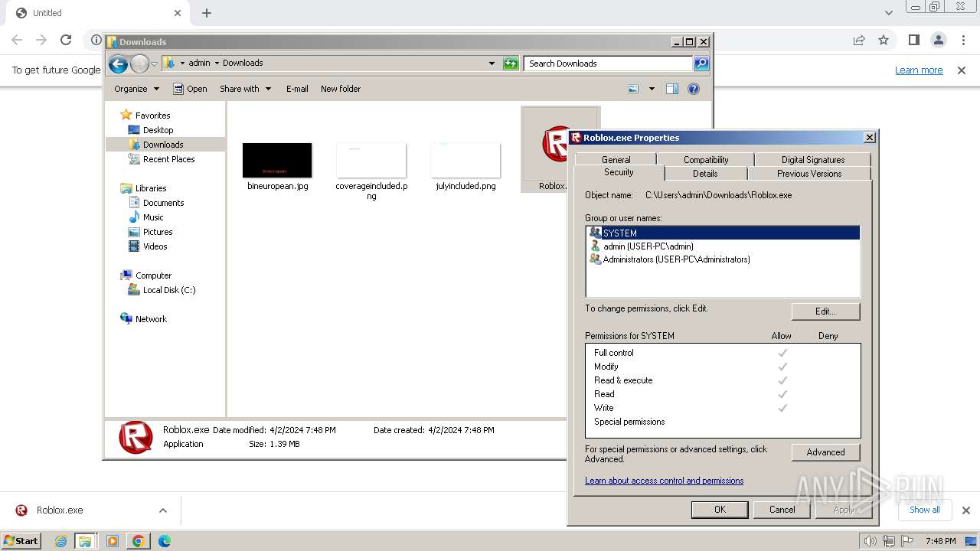This screenshot has height=551, width=980.
Task: Select Downloads in navigation pane
Action: point(163,145)
